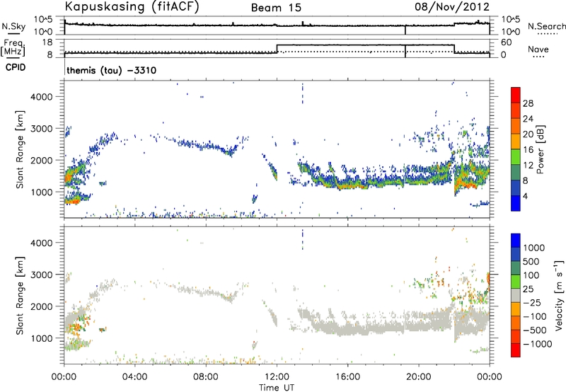Viewport: 566px width, 392px height.
Task: Click the CPID label
Action: 16,67
